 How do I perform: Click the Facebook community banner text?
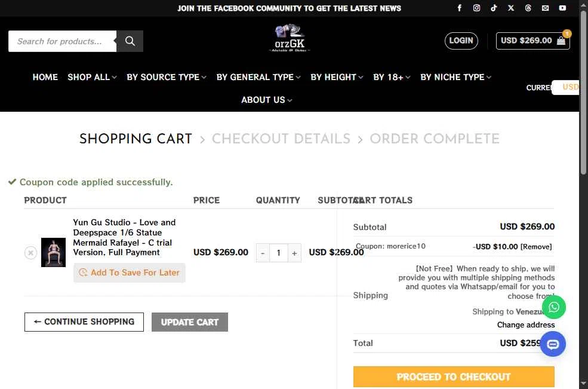pyautogui.click(x=289, y=8)
